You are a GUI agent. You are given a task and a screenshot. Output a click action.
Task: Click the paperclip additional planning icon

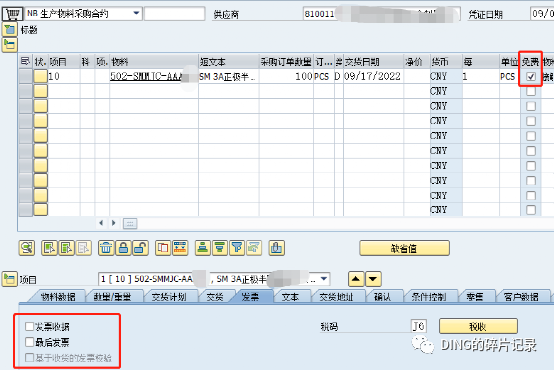pyautogui.click(x=277, y=248)
